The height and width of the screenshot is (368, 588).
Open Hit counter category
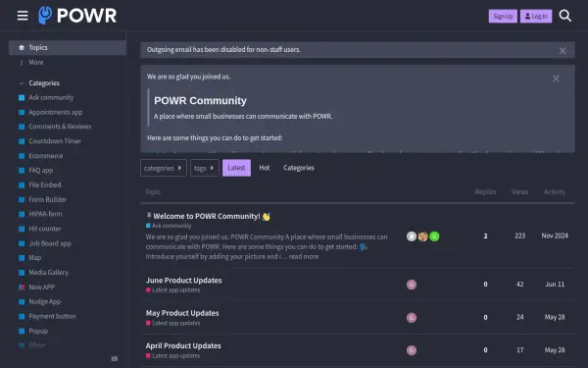(45, 229)
